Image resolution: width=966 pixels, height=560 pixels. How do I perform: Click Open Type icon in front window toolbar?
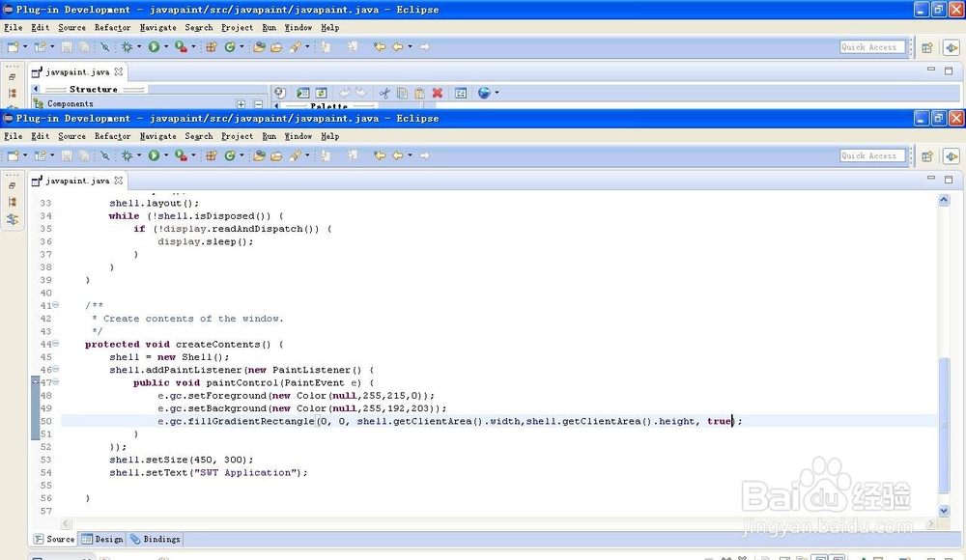259,155
